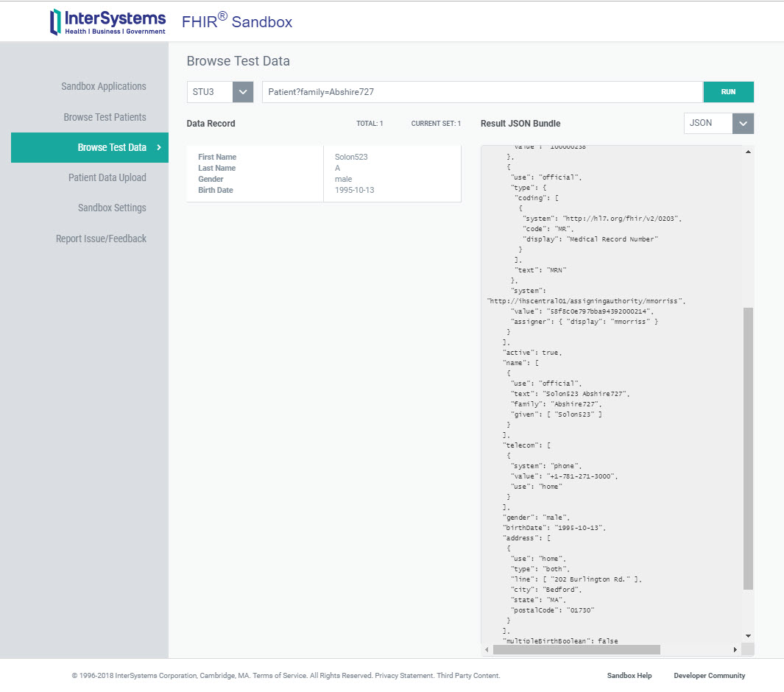Go to Browse Test Patients
The height and width of the screenshot is (692, 784).
point(105,117)
